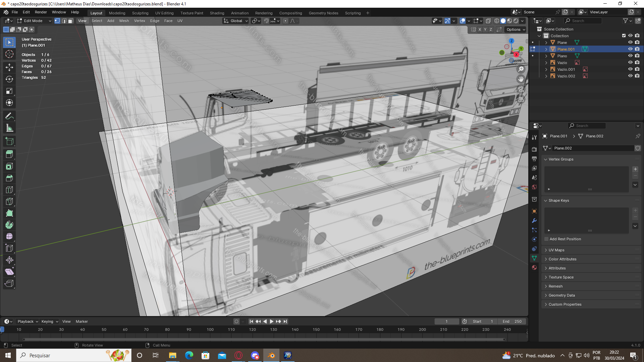Toggle the Collection exclude checkbox

coord(624,36)
